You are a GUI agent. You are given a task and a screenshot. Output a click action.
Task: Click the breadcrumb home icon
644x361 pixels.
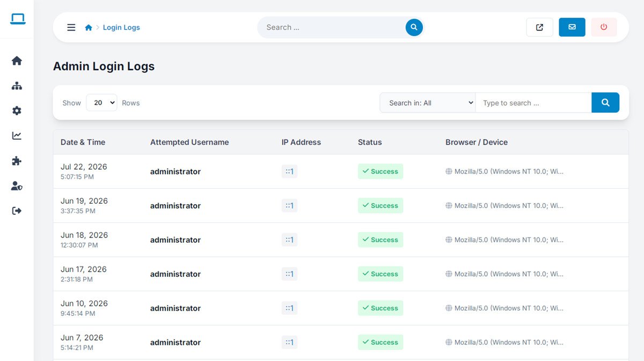point(89,27)
